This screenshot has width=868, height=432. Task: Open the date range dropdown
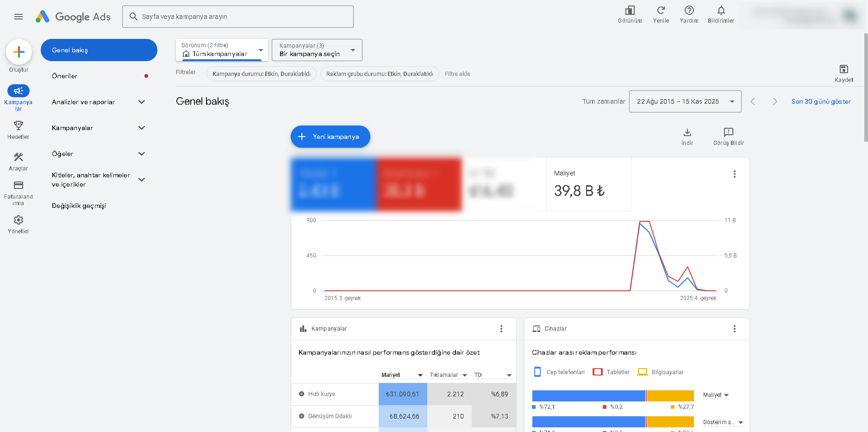[685, 101]
